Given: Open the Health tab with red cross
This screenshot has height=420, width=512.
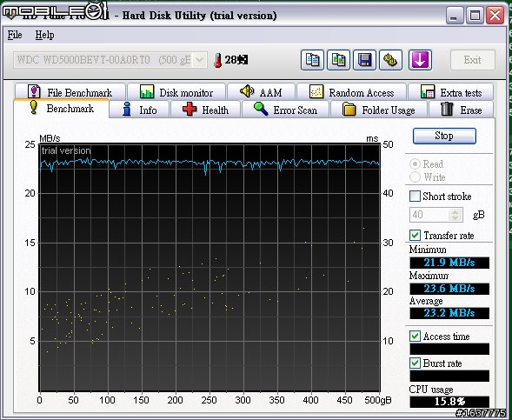Looking at the screenshot, I should pos(206,110).
